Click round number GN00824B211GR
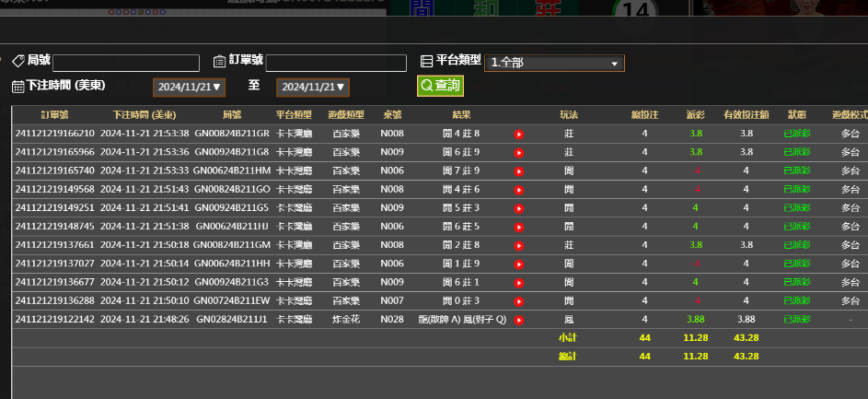This screenshot has height=399, width=868. click(232, 134)
